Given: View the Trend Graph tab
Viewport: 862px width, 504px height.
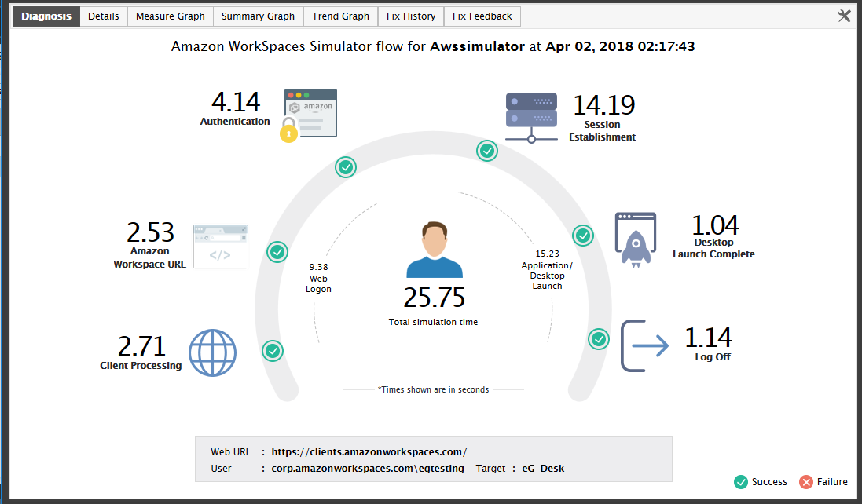Looking at the screenshot, I should point(341,16).
